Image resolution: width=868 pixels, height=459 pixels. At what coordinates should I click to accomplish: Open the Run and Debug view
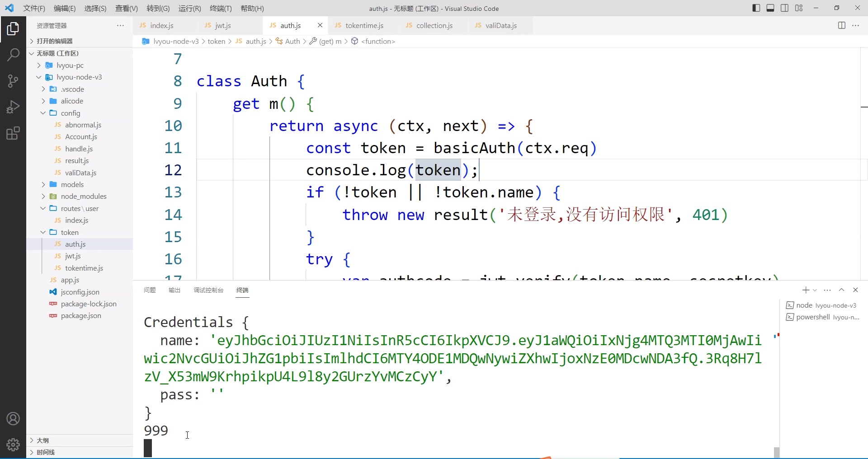[x=13, y=107]
